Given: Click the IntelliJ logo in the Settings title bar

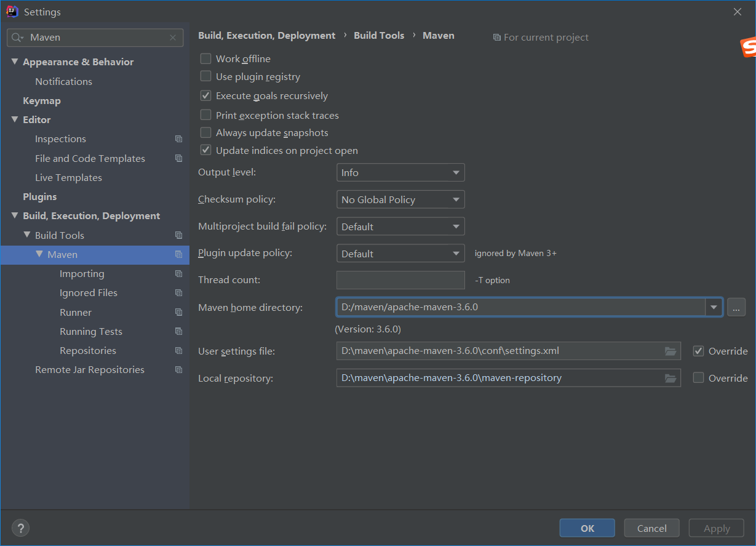Looking at the screenshot, I should (x=12, y=12).
